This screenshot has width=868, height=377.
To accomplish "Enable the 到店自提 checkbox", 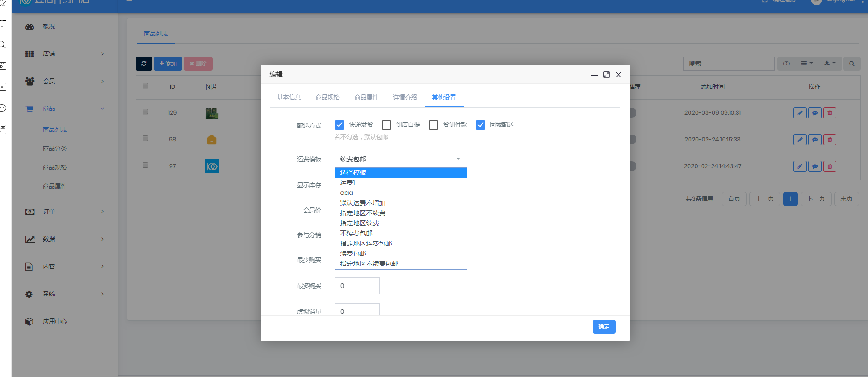I will [386, 125].
